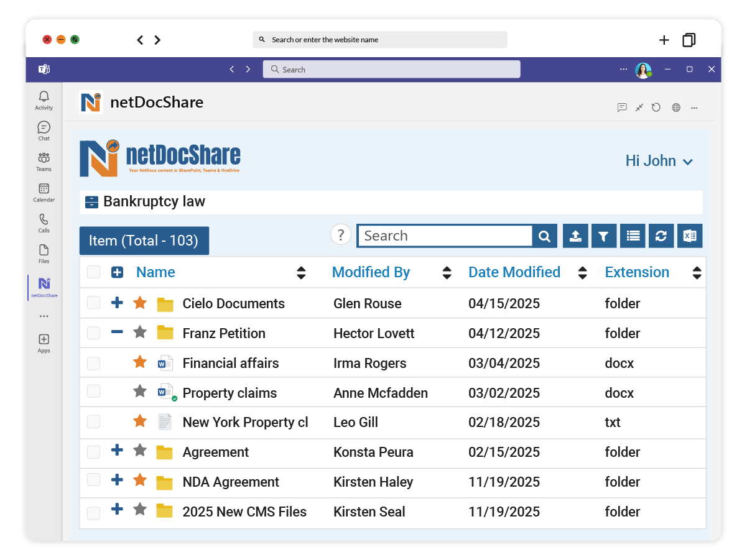Sort by the Modified By column arrows
Image resolution: width=747 pixels, height=560 pixels.
tap(447, 273)
